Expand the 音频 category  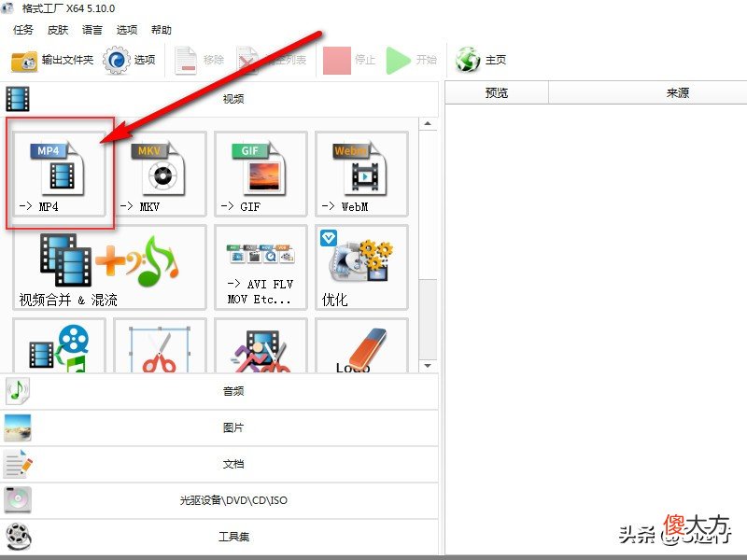[x=219, y=391]
